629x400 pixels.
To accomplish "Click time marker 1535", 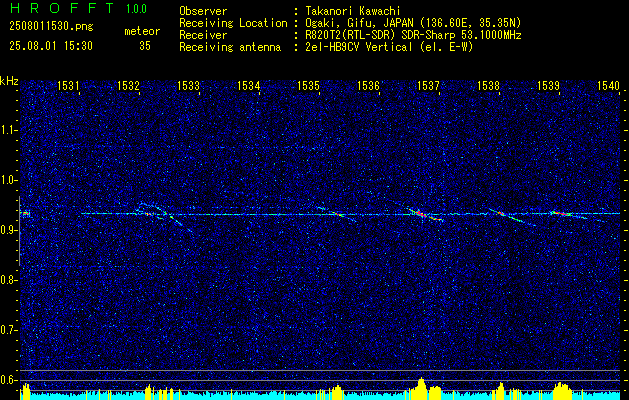I will tap(308, 85).
